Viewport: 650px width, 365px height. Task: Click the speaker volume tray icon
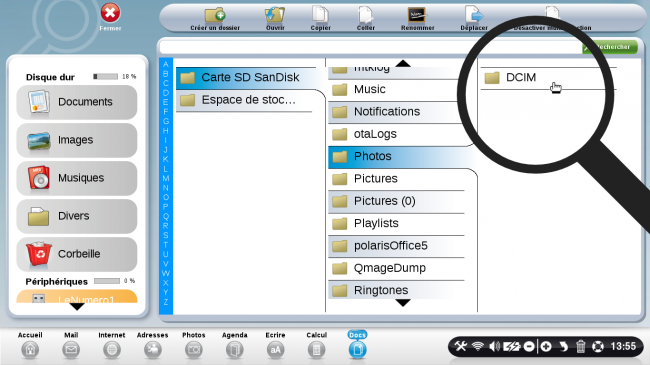pos(495,346)
